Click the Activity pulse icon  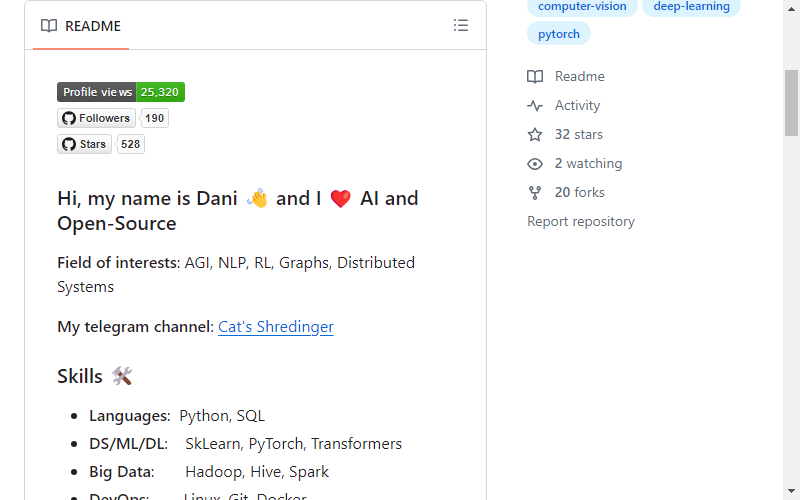(535, 106)
